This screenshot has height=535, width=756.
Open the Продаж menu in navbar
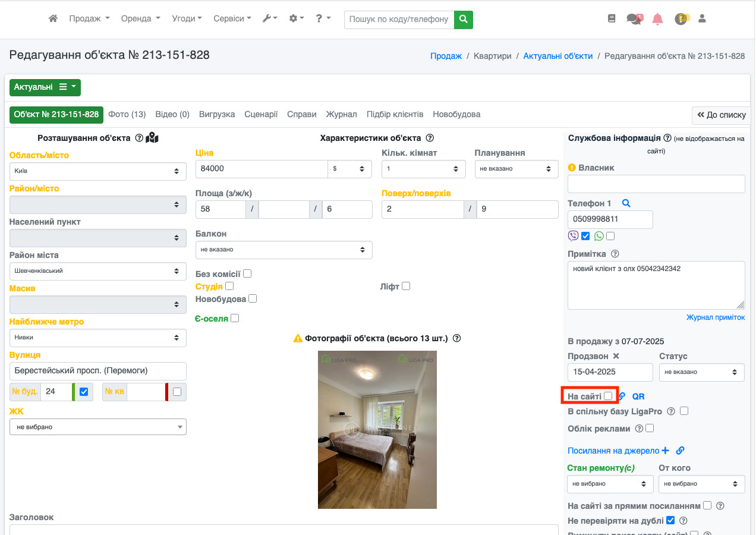pos(89,18)
